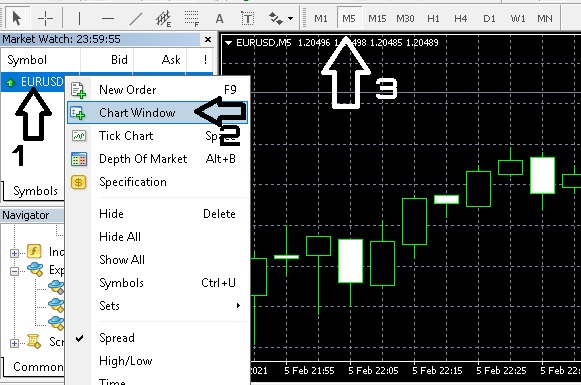Open Chart Window from context menu

tap(157, 113)
